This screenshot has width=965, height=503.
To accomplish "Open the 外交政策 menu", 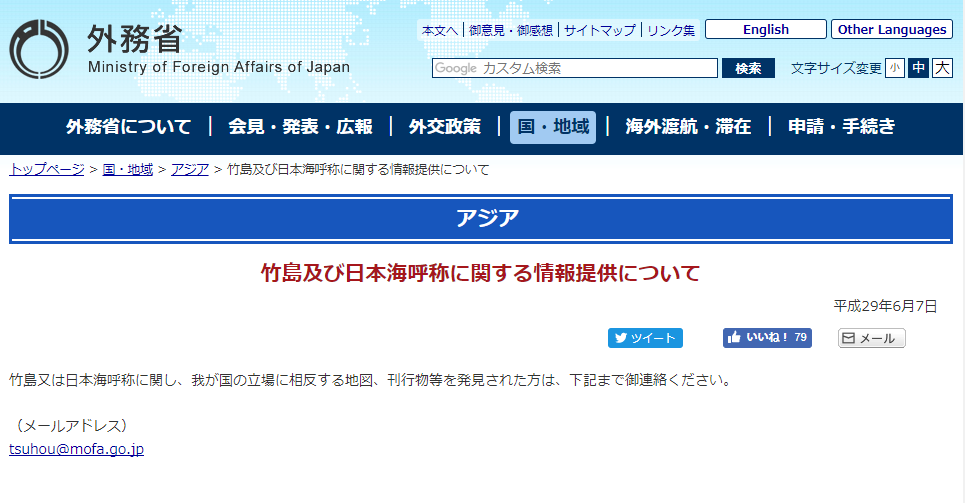I will 444,127.
